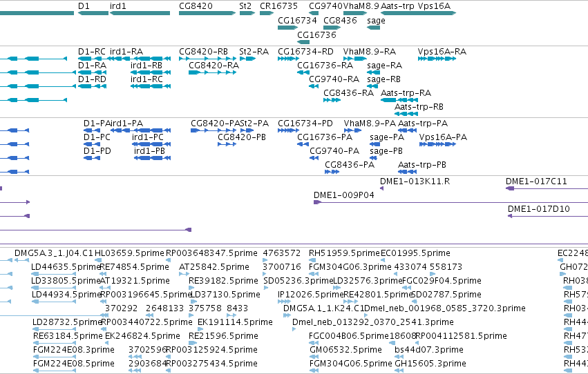Open the CG16734-RD transcript label

point(305,51)
